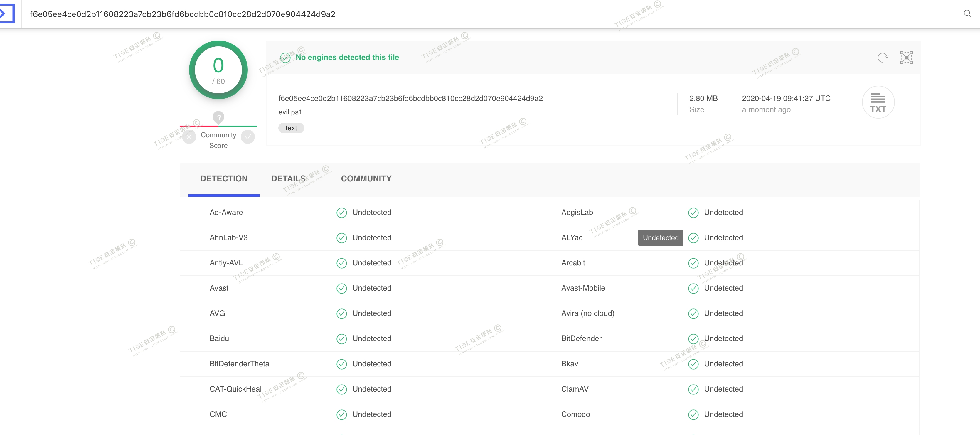Vote harmless with the checkmark community button
The width and height of the screenshot is (980, 435).
(x=248, y=137)
